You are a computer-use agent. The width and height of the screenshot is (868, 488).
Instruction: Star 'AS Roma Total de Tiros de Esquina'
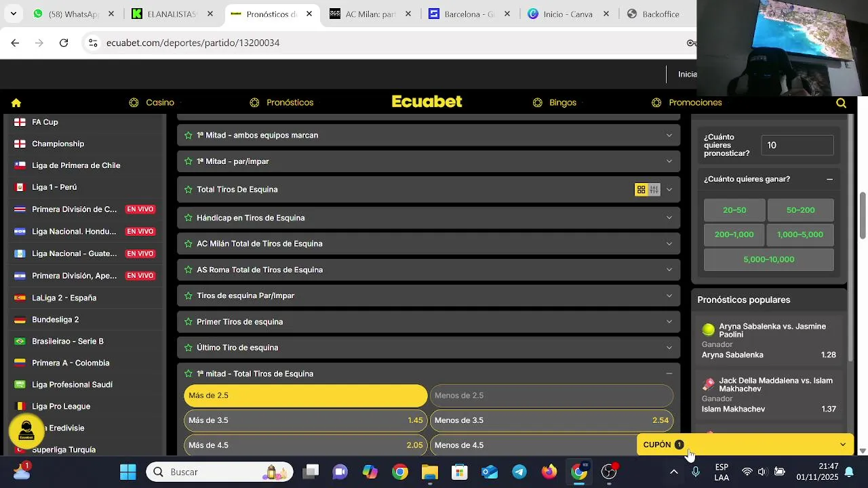coord(189,270)
